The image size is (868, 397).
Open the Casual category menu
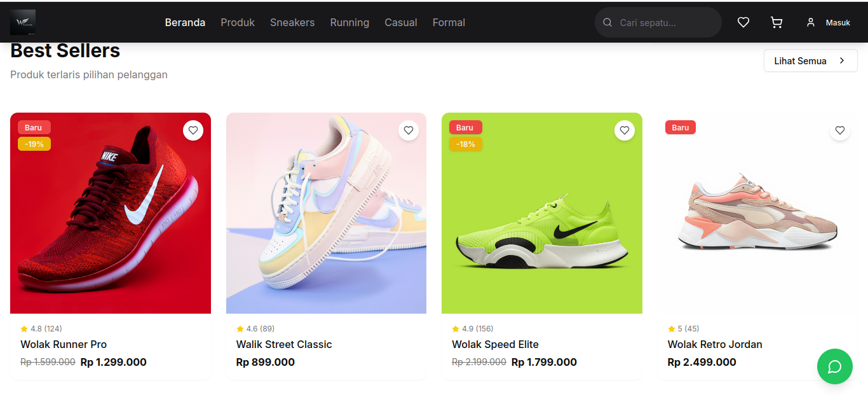point(400,22)
